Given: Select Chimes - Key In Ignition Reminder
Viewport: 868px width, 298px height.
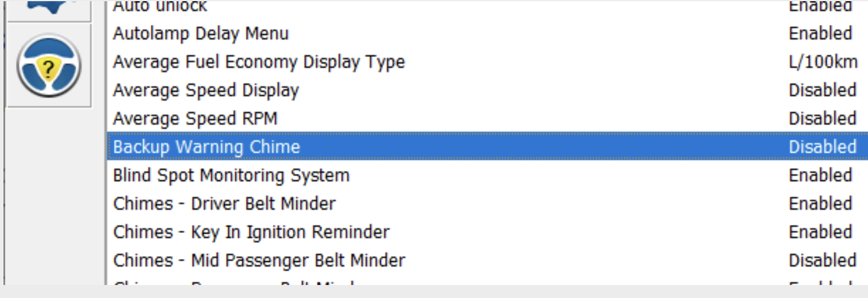Looking at the screenshot, I should tap(488, 232).
